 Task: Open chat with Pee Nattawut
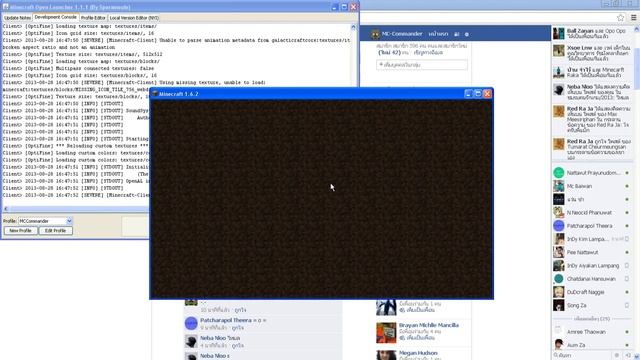(592, 252)
